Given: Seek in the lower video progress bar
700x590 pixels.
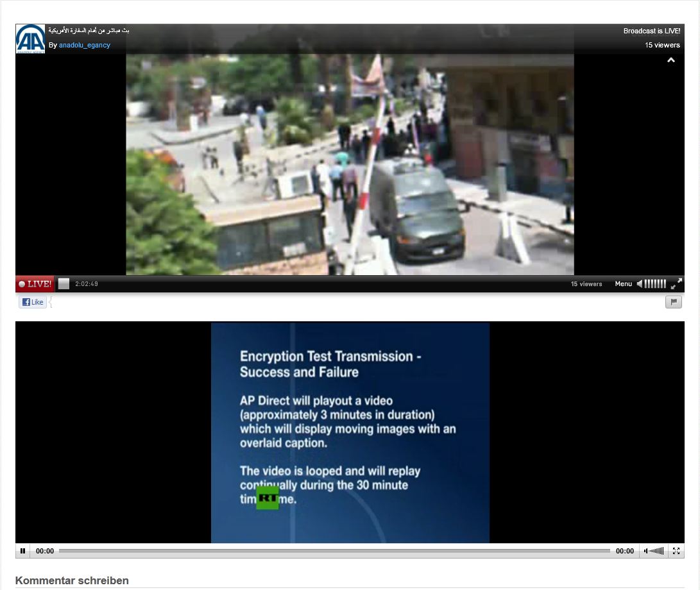Looking at the screenshot, I should [x=334, y=551].
